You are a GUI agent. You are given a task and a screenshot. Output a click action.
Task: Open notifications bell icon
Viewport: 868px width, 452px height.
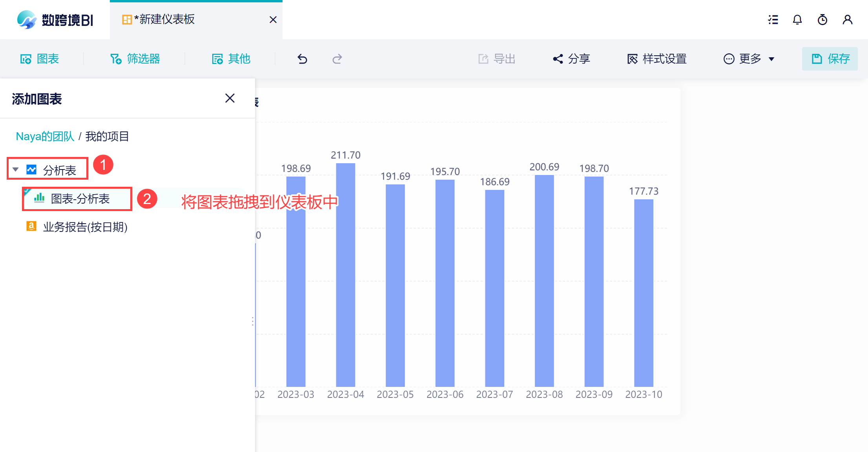[797, 20]
